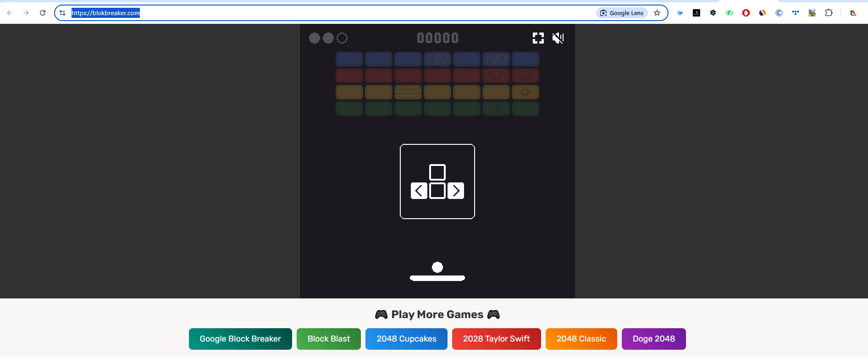Open the Google Block Breaker game

(240, 339)
